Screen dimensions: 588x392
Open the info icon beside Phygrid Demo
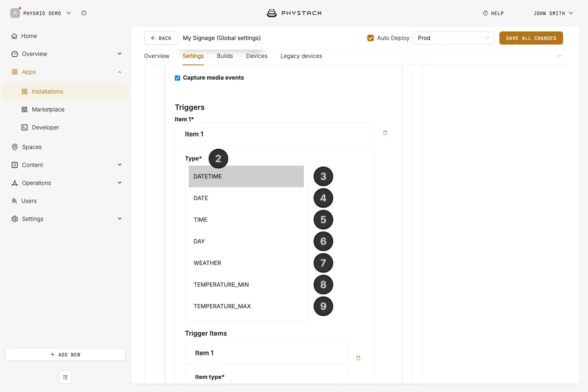point(84,13)
